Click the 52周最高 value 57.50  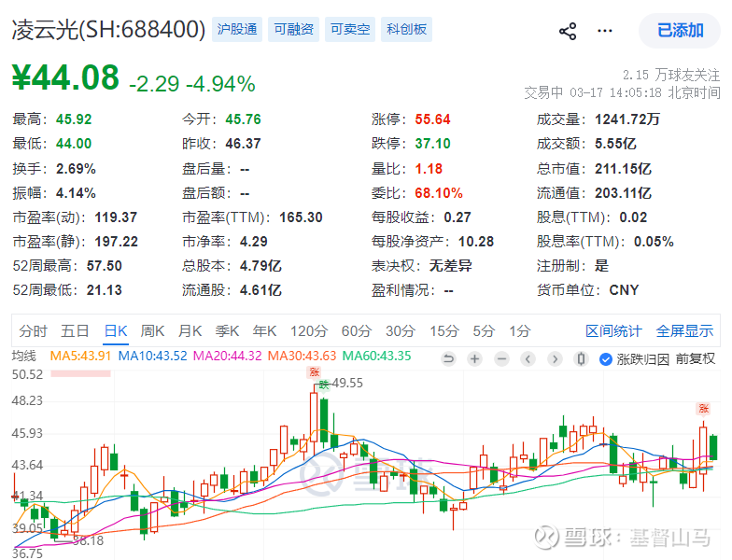pyautogui.click(x=105, y=266)
